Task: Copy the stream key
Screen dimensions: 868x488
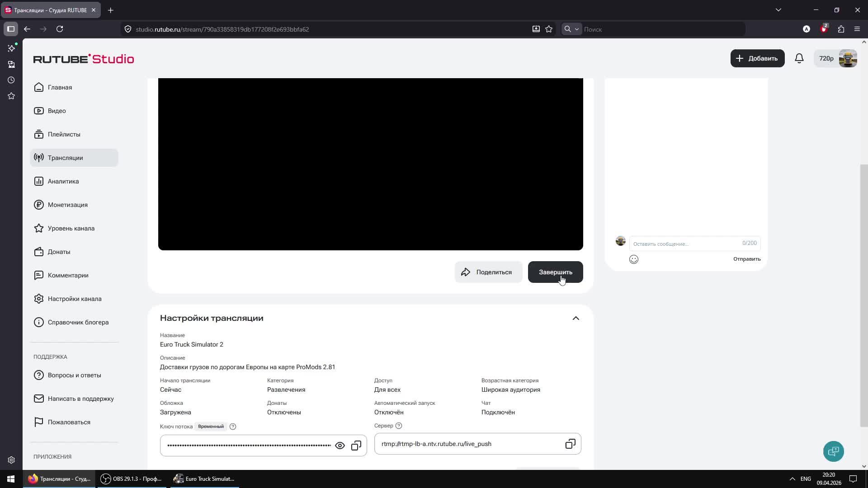Action: [x=356, y=446]
